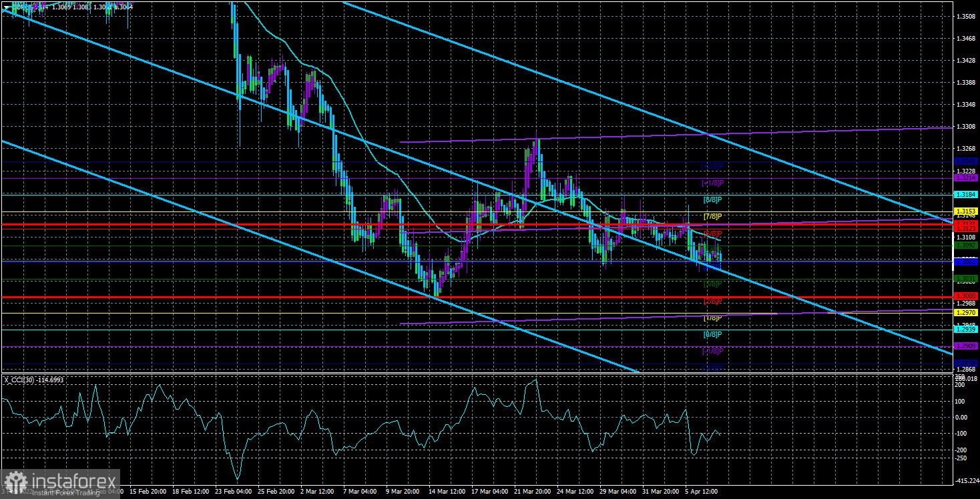Click the 1.3153 price level label
The height and width of the screenshot is (499, 980).
point(966,211)
